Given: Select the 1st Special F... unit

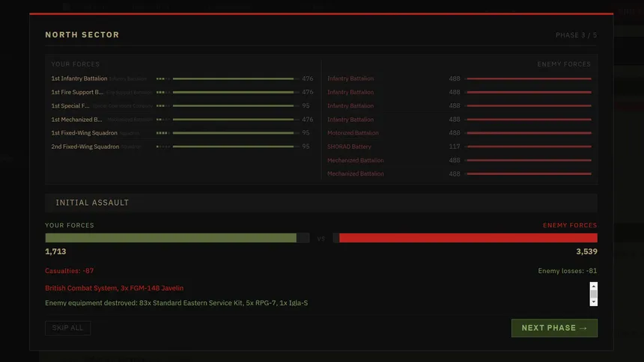Looking at the screenshot, I should (182, 105).
